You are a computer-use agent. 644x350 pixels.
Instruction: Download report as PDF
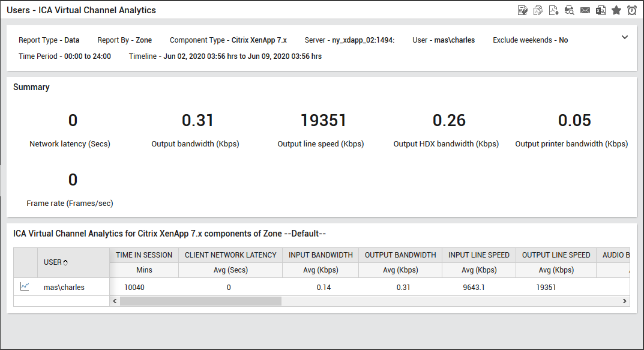tap(553, 10)
